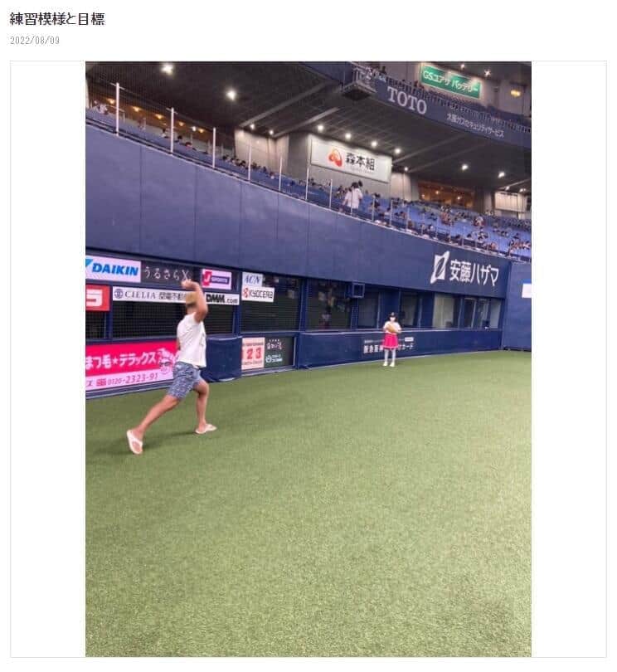
Task: Click the spectator in white standing in stands
Action: (353, 197)
